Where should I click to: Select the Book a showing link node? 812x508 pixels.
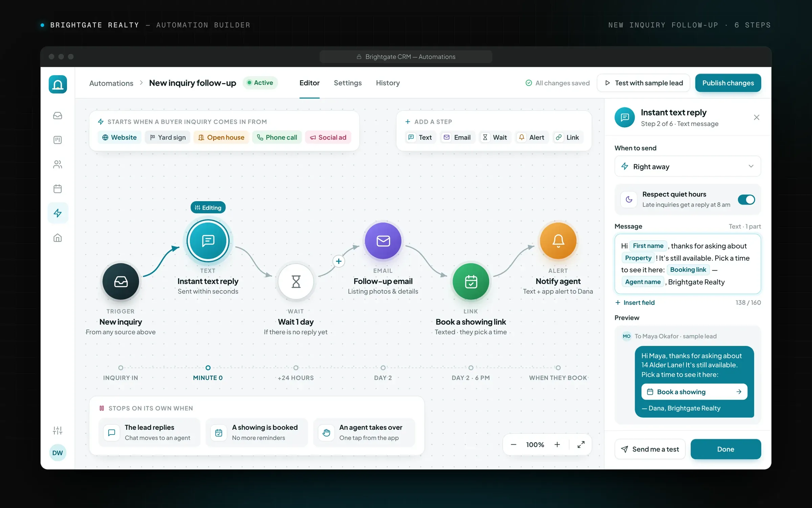[x=471, y=281]
